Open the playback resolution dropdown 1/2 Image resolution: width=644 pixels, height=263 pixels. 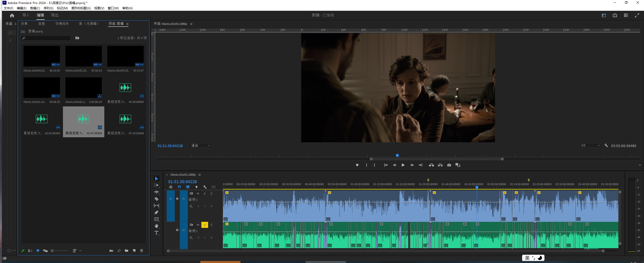590,146
